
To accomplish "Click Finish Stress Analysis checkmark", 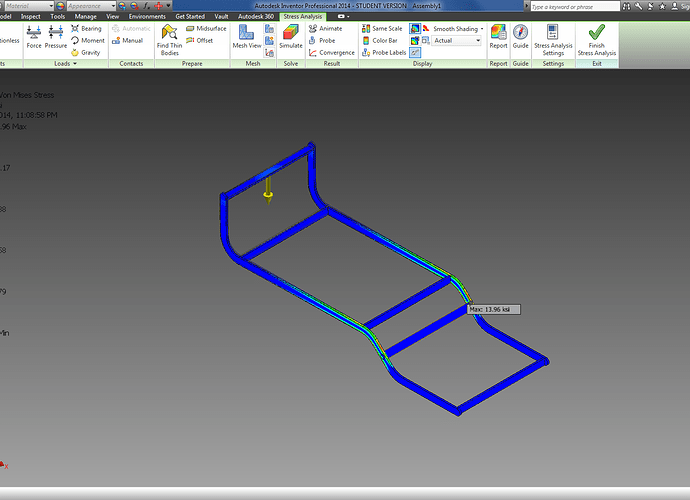I will click(x=597, y=40).
